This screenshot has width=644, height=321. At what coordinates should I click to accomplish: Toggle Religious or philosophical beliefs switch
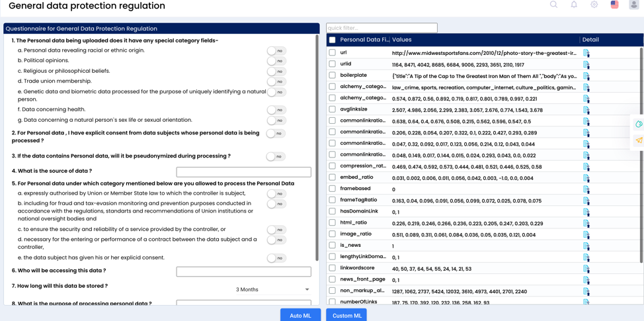pyautogui.click(x=276, y=71)
